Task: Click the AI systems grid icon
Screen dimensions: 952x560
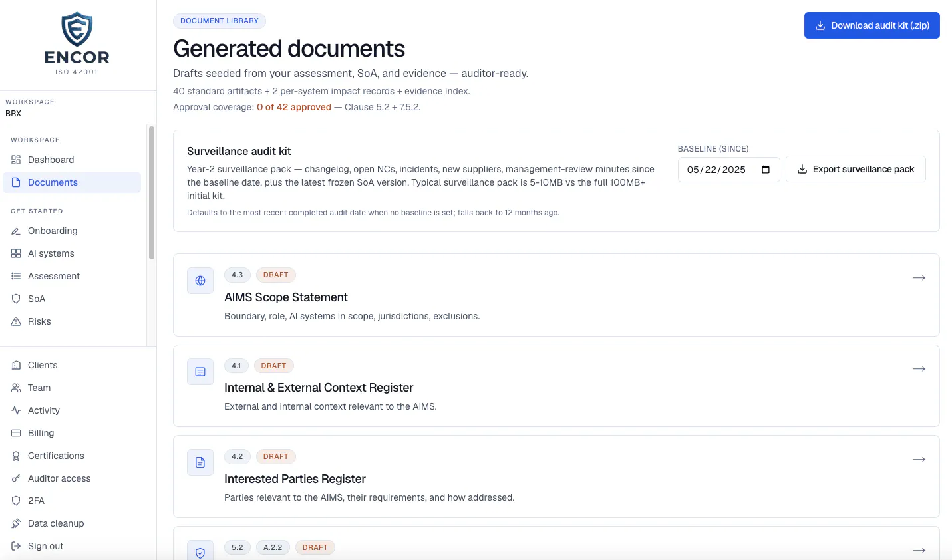Action: pyautogui.click(x=16, y=253)
